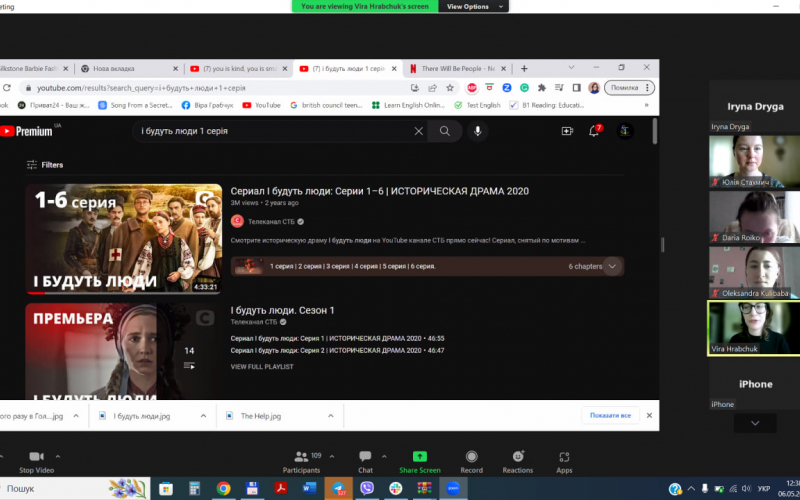Open the Серия 2 playlist video entry

(337, 351)
